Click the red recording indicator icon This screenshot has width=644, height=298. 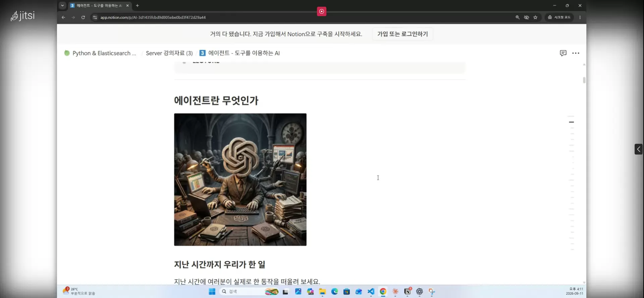pos(321,11)
